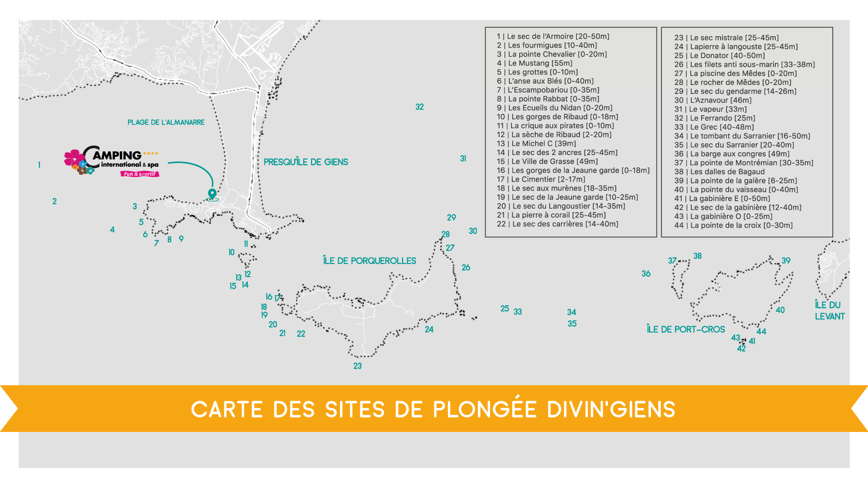Click the ÎLE DE PORQUEROLLES label
Image resolution: width=868 pixels, height=488 pixels.
click(369, 261)
